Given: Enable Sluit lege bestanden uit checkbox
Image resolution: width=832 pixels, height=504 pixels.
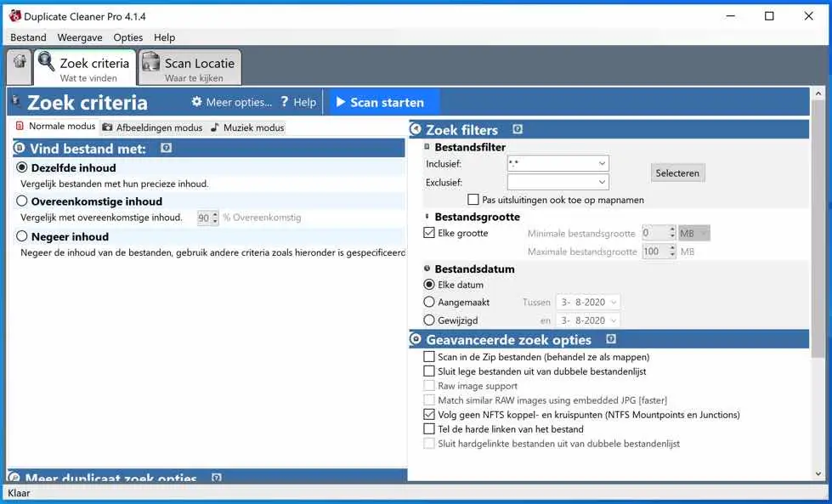Looking at the screenshot, I should (x=429, y=371).
